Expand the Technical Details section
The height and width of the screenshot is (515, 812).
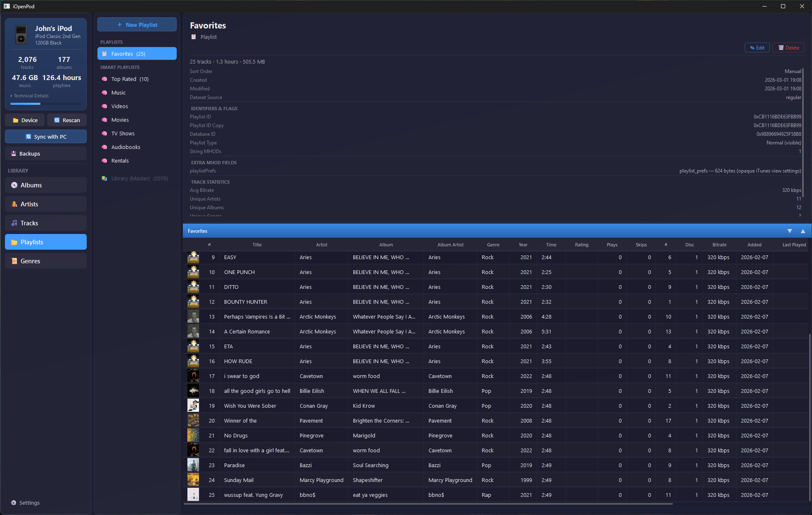coord(31,95)
